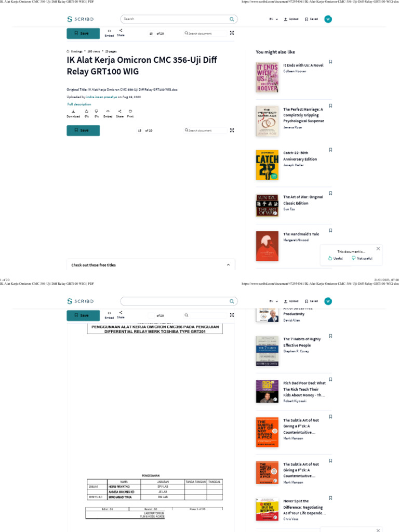The width and height of the screenshot is (399, 532).
Task: Open the Upload menu item in the header
Action: [x=291, y=19]
